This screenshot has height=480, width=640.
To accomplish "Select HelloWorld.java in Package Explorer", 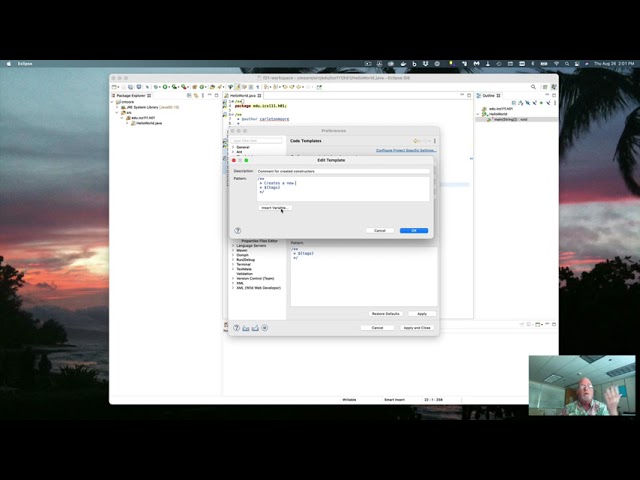I will point(149,123).
